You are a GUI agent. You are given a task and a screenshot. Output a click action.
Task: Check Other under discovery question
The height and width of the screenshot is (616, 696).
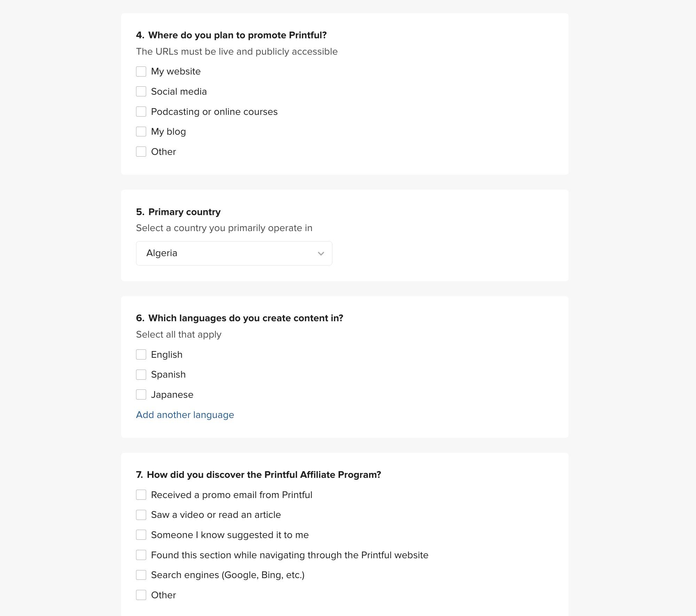141,595
